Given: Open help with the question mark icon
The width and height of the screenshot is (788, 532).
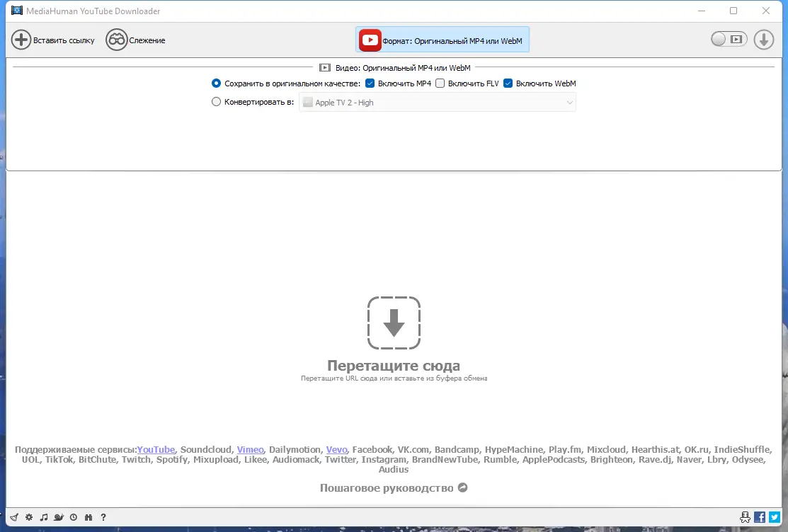Looking at the screenshot, I should (x=103, y=517).
